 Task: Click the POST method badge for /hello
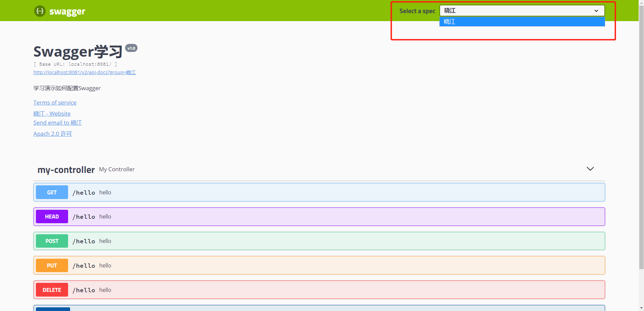pos(52,241)
